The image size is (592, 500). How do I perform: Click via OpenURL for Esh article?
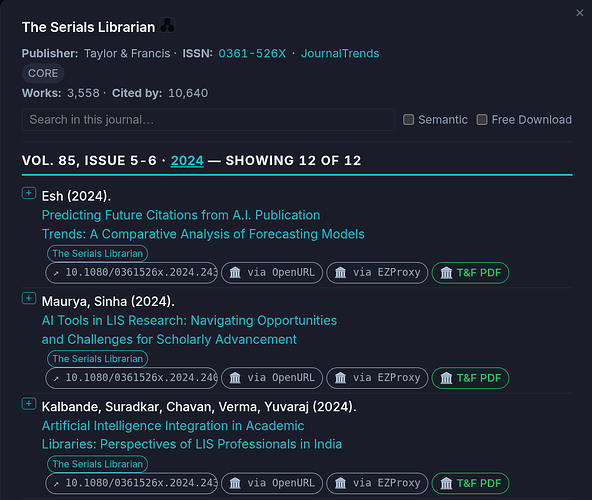coord(272,273)
